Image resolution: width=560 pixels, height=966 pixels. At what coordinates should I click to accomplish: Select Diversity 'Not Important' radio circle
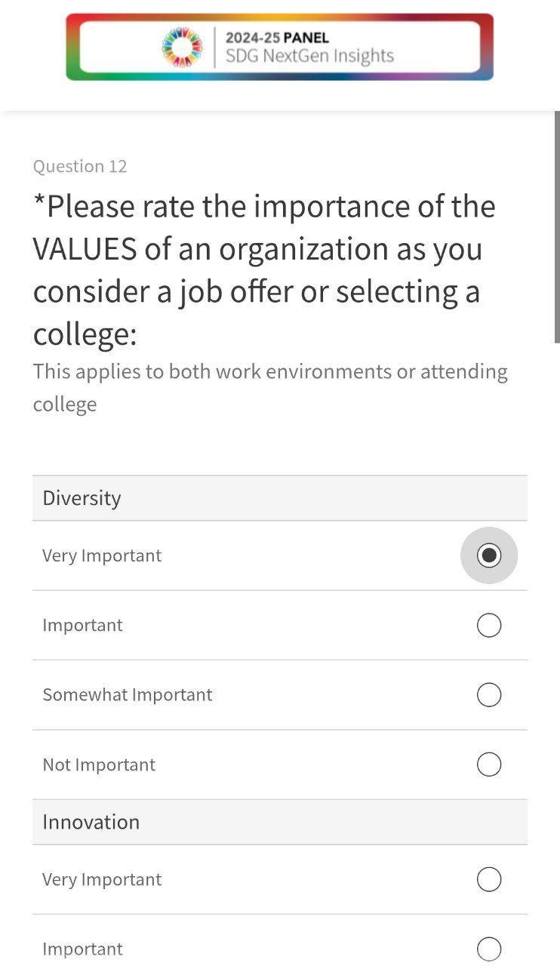[x=489, y=764]
